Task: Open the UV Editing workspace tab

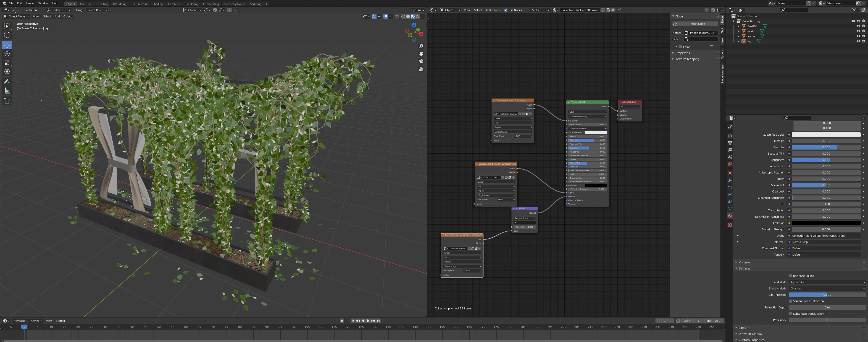Action: [x=119, y=4]
